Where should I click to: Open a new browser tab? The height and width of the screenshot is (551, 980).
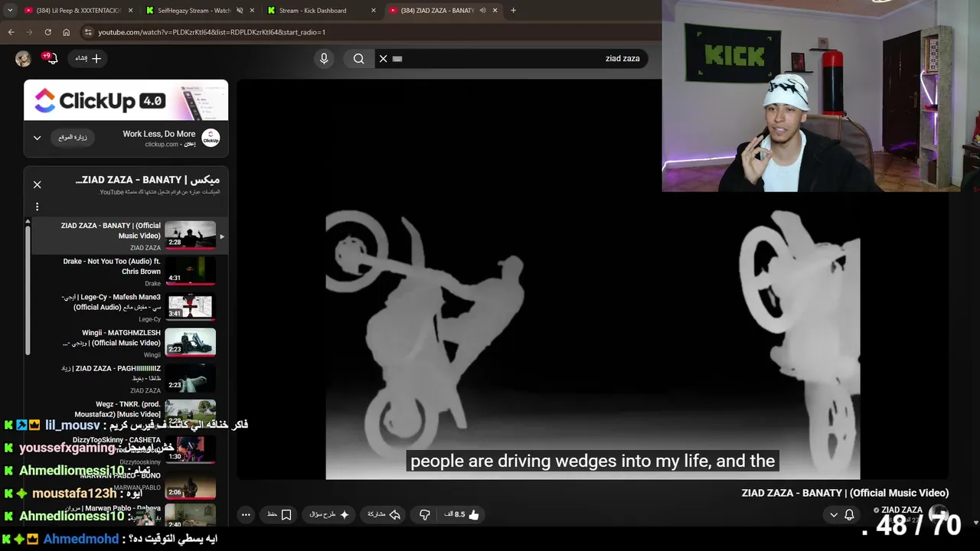point(513,11)
